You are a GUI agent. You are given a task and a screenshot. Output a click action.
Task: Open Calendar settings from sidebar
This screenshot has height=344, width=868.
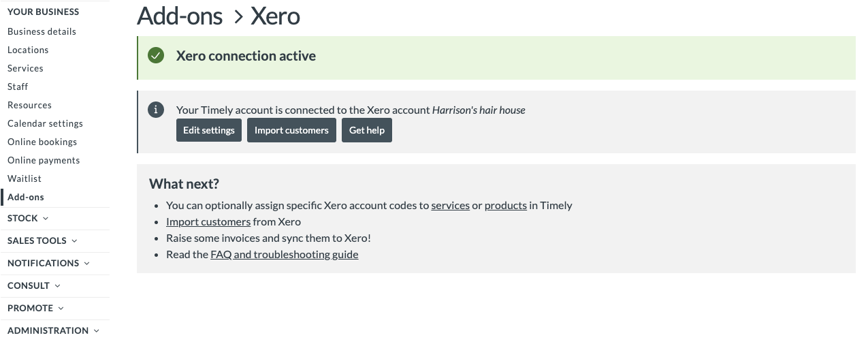[x=45, y=124]
